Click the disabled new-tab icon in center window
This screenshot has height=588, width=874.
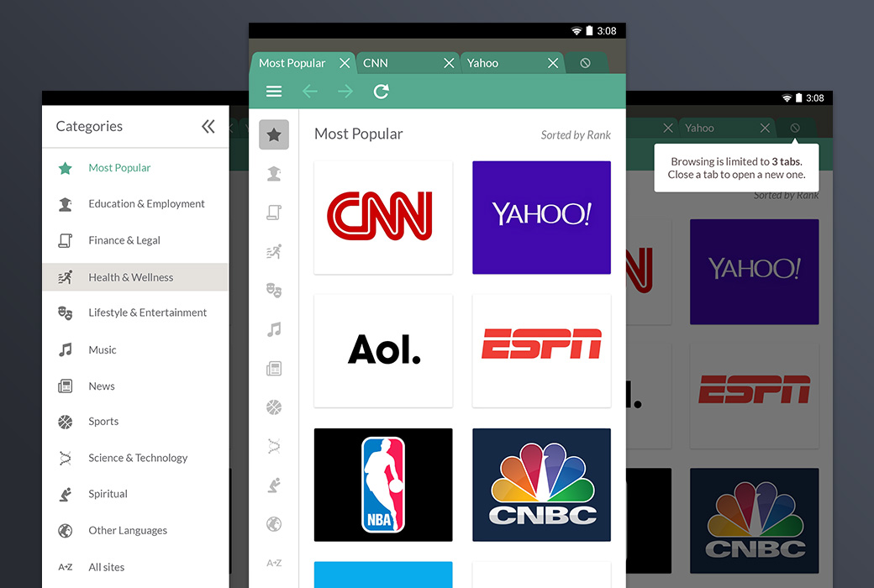(x=585, y=63)
